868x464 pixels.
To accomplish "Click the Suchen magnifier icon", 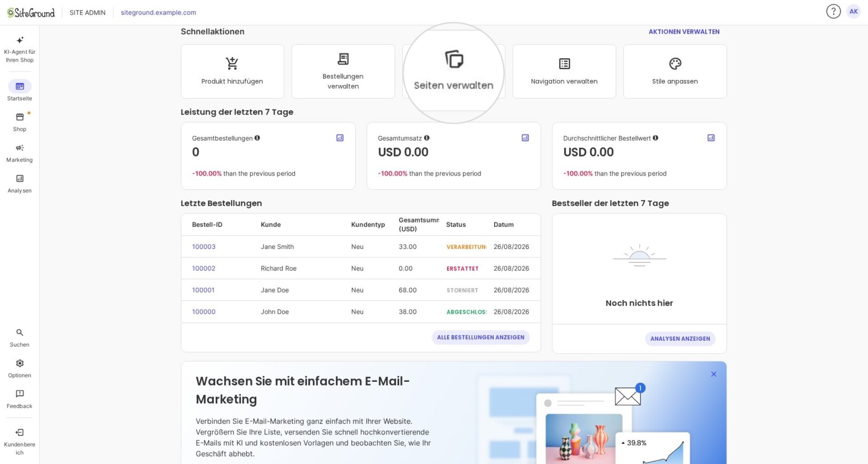I will 20,333.
